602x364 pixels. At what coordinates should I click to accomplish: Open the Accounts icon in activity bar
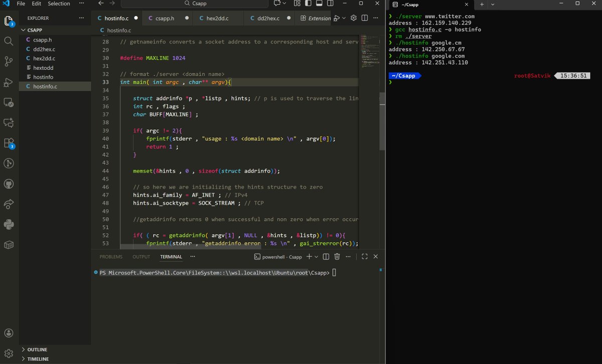9,333
